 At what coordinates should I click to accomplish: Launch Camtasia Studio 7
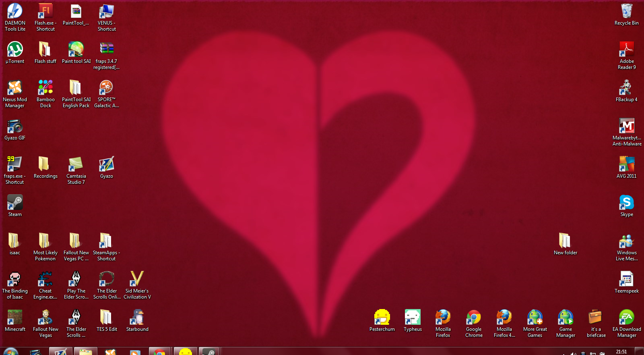tap(76, 170)
